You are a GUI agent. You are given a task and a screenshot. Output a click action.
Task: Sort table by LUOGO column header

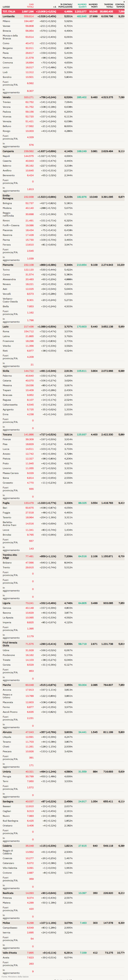point(6,7)
